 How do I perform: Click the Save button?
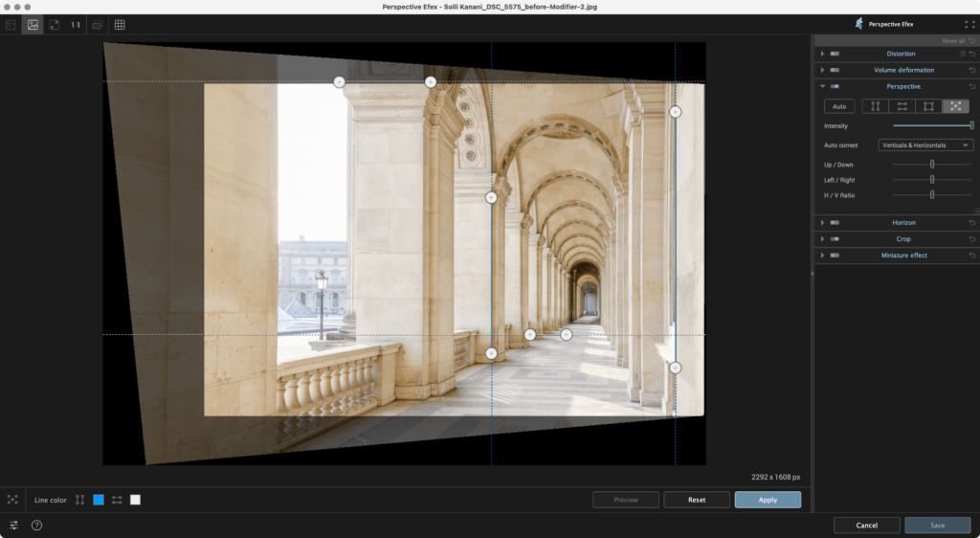[938, 525]
